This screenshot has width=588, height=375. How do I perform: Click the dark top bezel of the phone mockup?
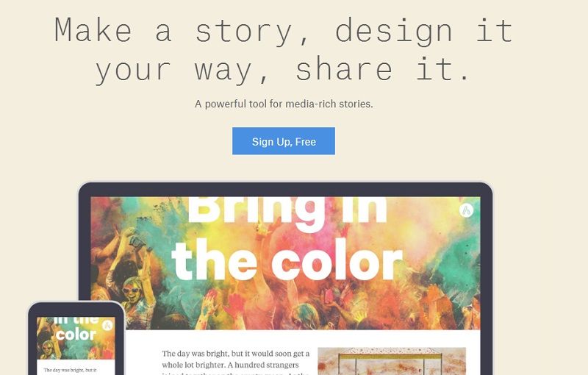point(76,310)
